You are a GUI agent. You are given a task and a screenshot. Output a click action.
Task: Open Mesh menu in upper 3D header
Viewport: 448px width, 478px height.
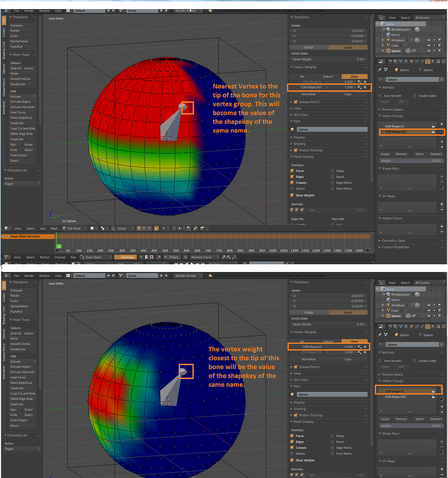[54, 228]
